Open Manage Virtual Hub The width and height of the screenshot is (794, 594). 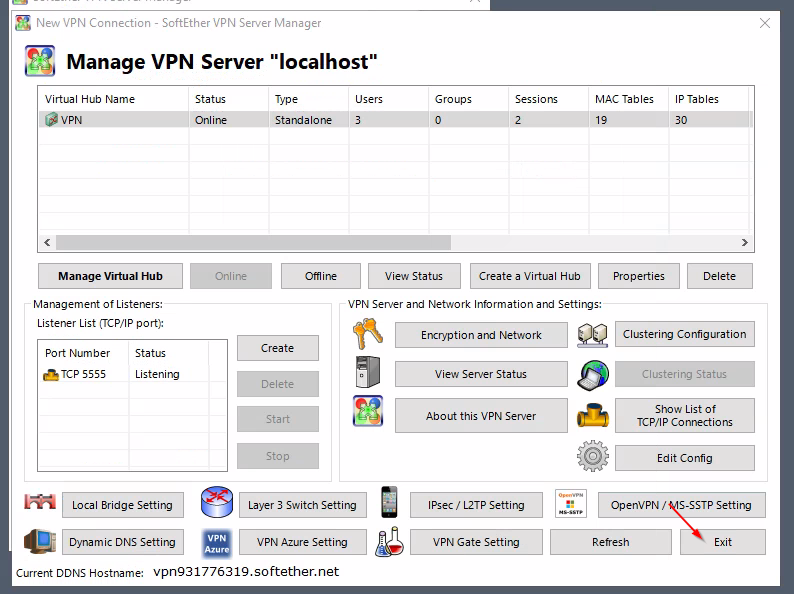110,276
